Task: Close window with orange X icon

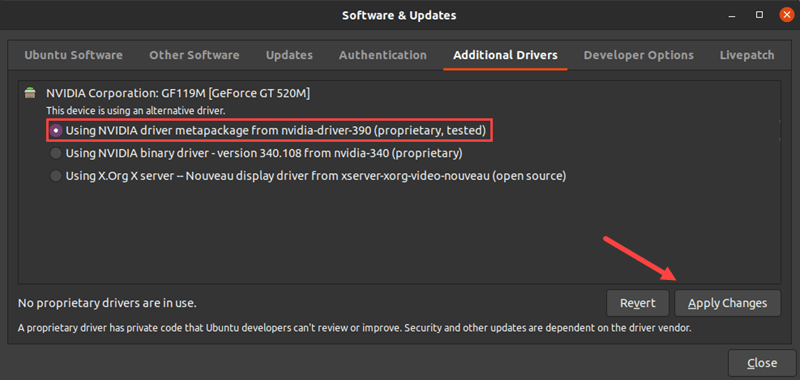Action: point(787,15)
